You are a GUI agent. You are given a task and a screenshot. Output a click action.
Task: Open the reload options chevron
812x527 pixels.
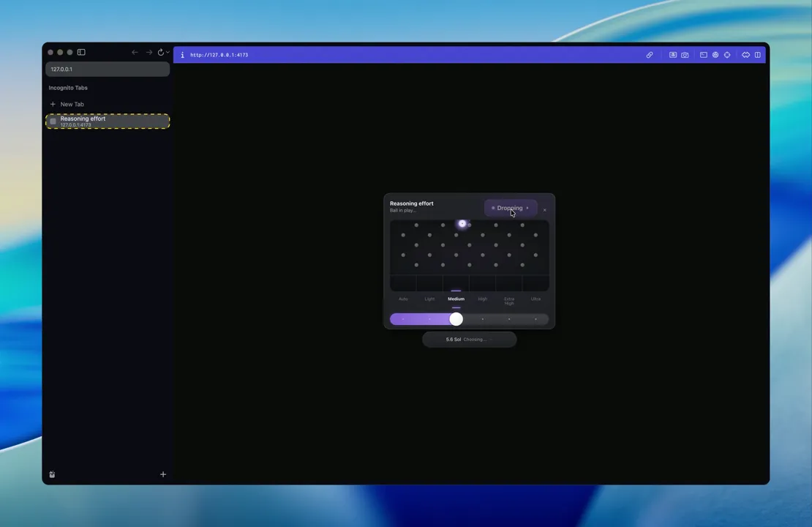(168, 53)
